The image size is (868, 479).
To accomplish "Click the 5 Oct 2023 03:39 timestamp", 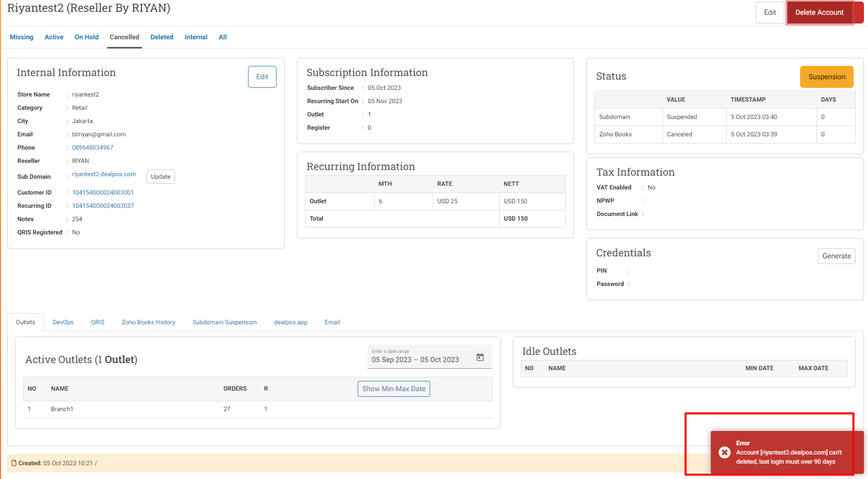I will pos(754,134).
